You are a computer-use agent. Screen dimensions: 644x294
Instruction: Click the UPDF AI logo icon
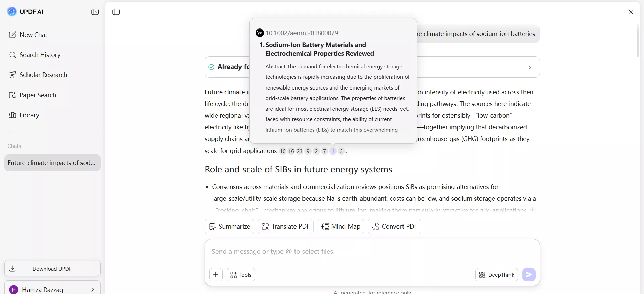(12, 12)
